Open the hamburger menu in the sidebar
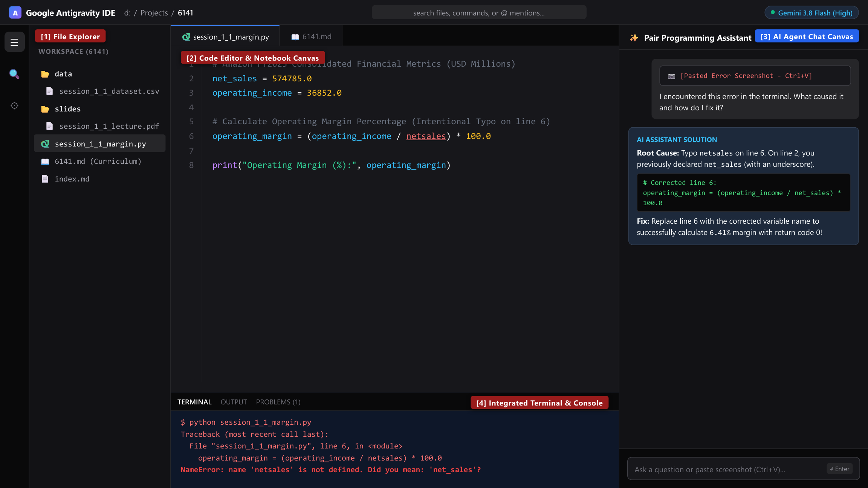Image resolution: width=868 pixels, height=488 pixels. click(14, 42)
